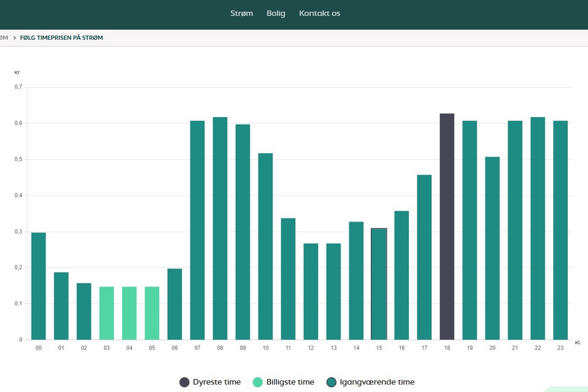Click the bar for hour 12
The width and height of the screenshot is (588, 392).
coord(311,291)
